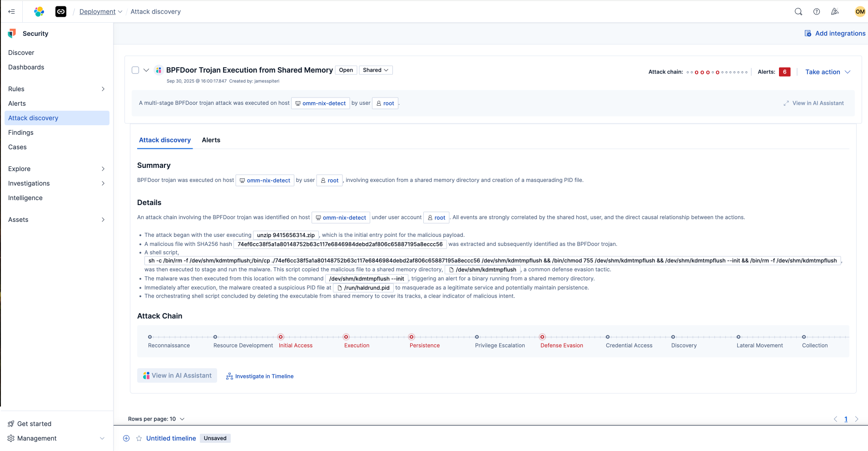The image size is (868, 451).
Task: Click the omm-nix-detect host badge in Summary
Action: (265, 181)
